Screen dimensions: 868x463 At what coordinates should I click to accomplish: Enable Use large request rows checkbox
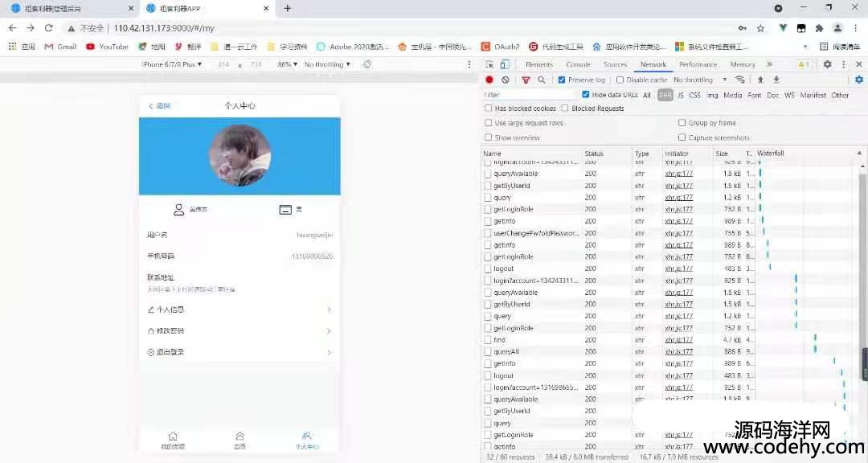point(489,122)
